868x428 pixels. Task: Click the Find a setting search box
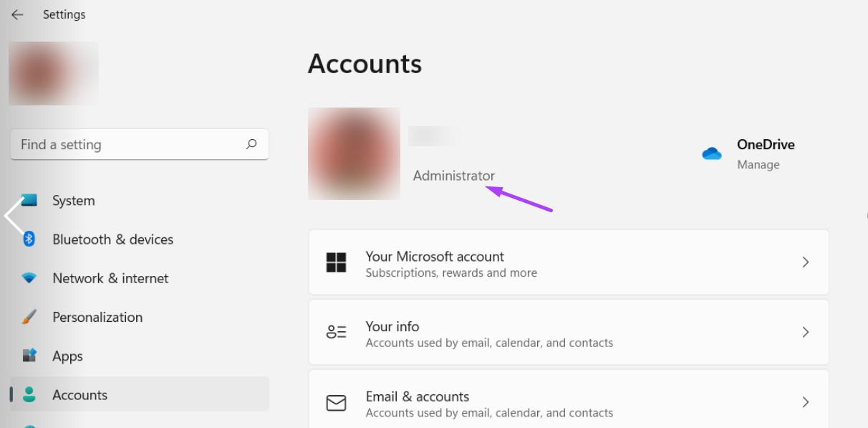pos(129,145)
